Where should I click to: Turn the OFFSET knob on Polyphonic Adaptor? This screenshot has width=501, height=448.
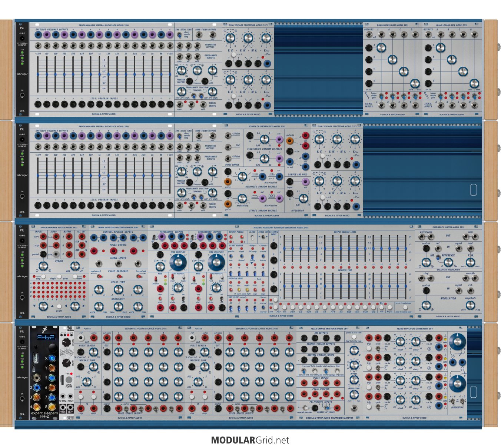tap(354, 380)
